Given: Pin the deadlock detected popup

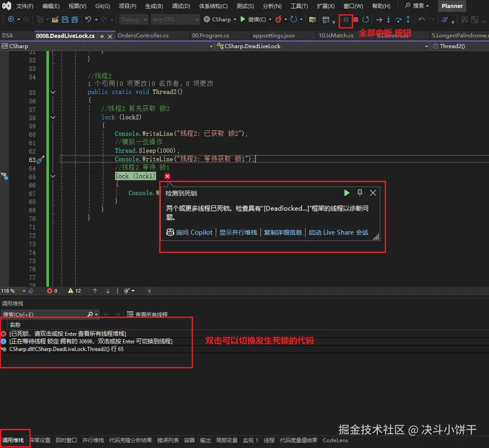Looking at the screenshot, I should [x=360, y=193].
